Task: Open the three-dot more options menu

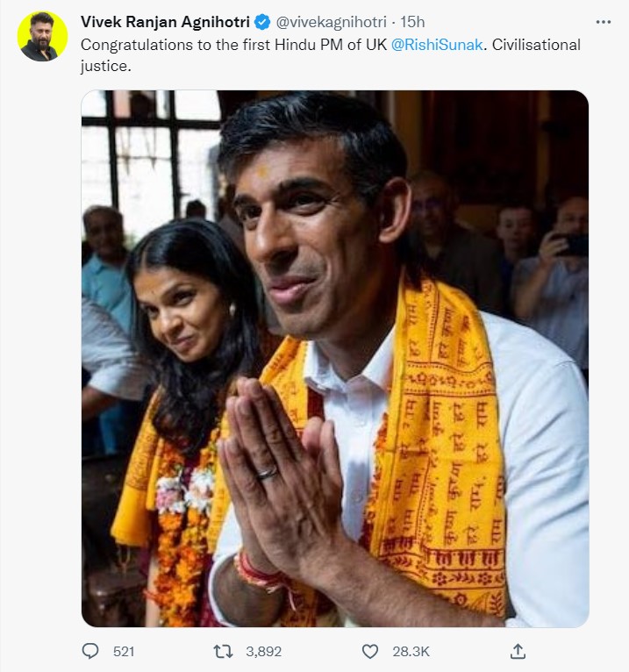Action: (x=603, y=22)
